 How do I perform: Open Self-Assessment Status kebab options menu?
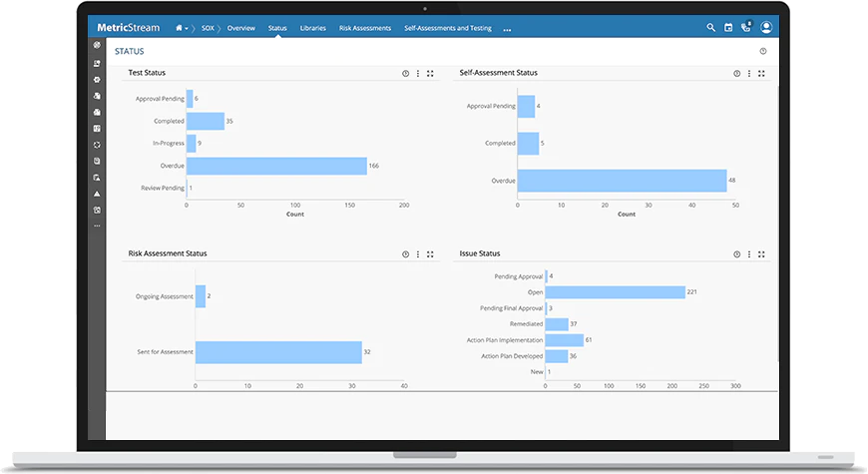pos(749,73)
